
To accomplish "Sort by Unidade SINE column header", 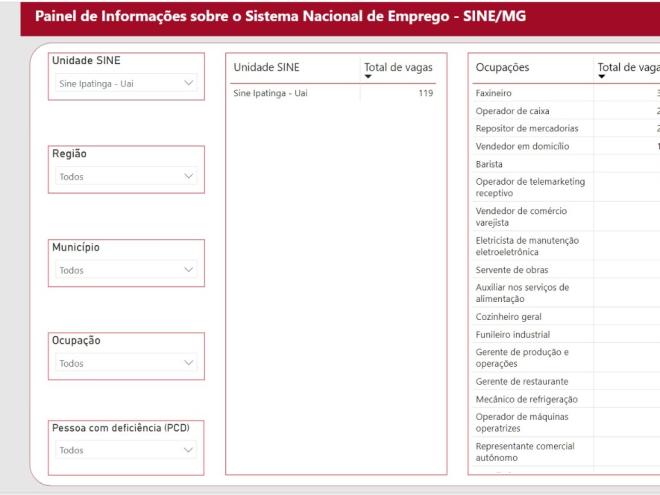I will (266, 67).
